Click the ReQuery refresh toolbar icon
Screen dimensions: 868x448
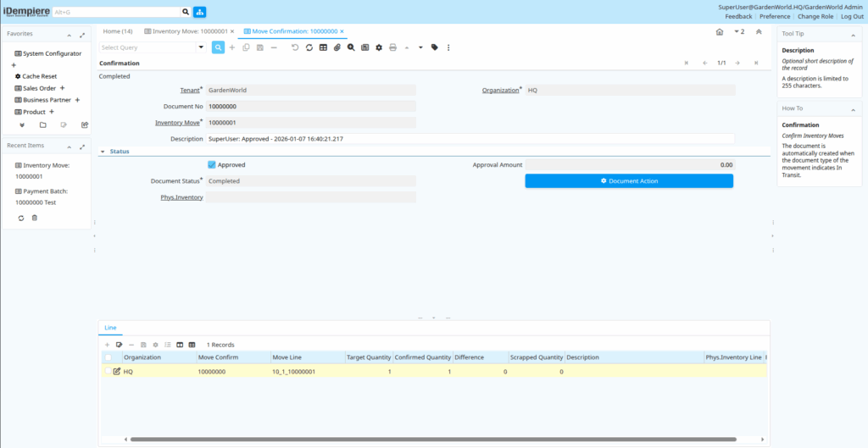[309, 47]
